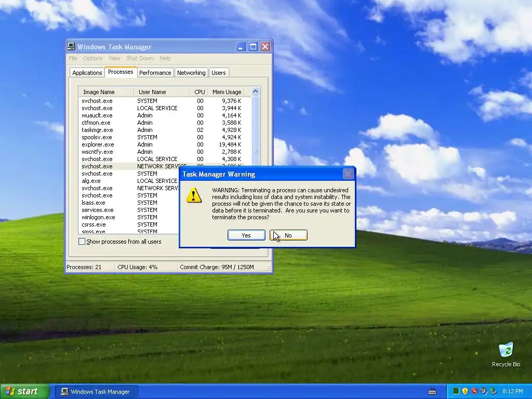Click the CPU value 02 for taskmgr.exe
Viewport: 532px width, 399px height.
200,130
